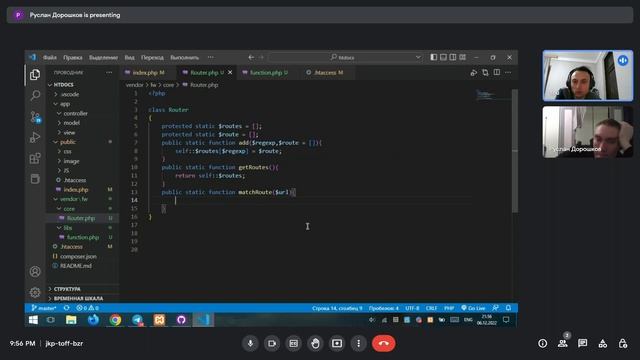This screenshot has width=640, height=360.
Task: Open the Правка menu
Action: [x=73, y=58]
